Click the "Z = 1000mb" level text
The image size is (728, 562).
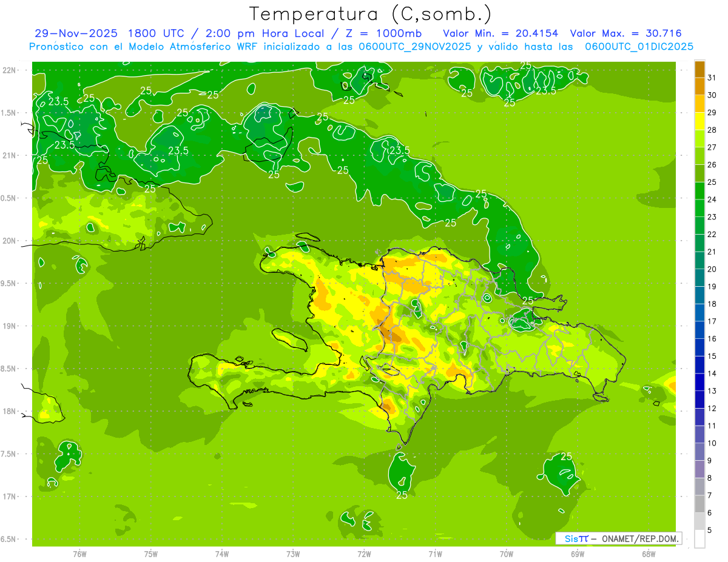pos(385,33)
